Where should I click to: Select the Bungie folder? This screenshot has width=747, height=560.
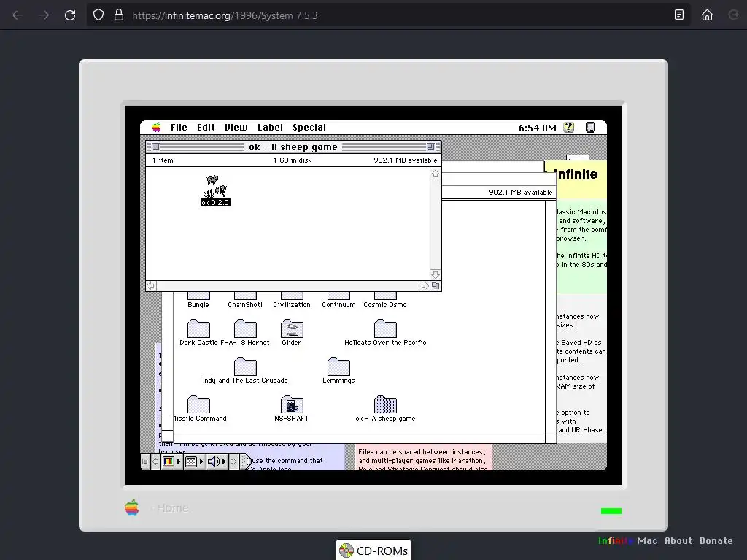click(198, 300)
